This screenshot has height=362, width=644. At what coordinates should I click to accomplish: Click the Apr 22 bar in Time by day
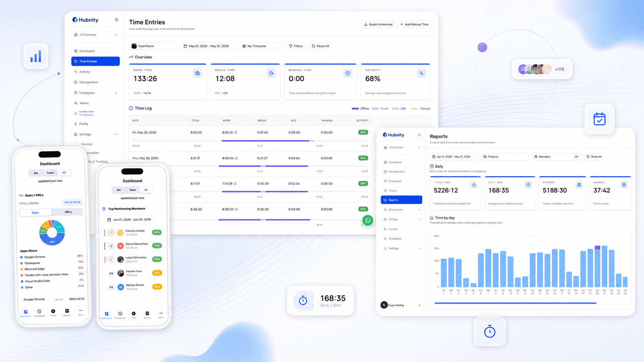pos(597,267)
